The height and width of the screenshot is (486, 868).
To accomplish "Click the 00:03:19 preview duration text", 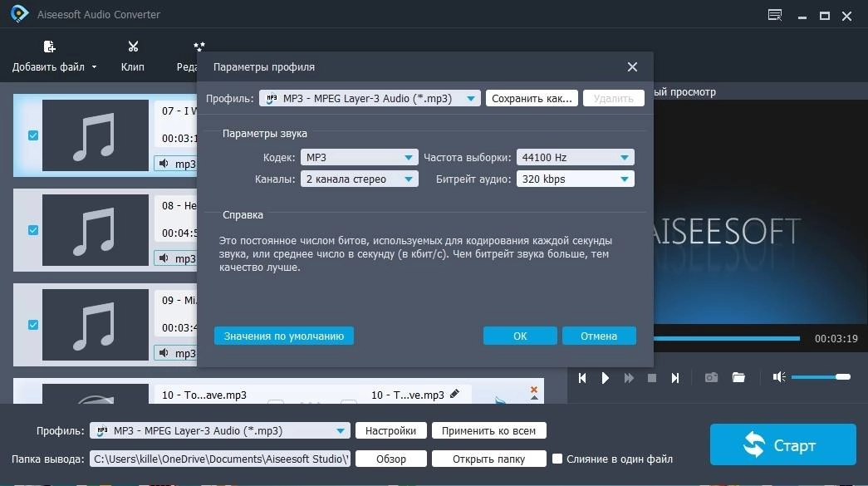I will click(x=836, y=339).
